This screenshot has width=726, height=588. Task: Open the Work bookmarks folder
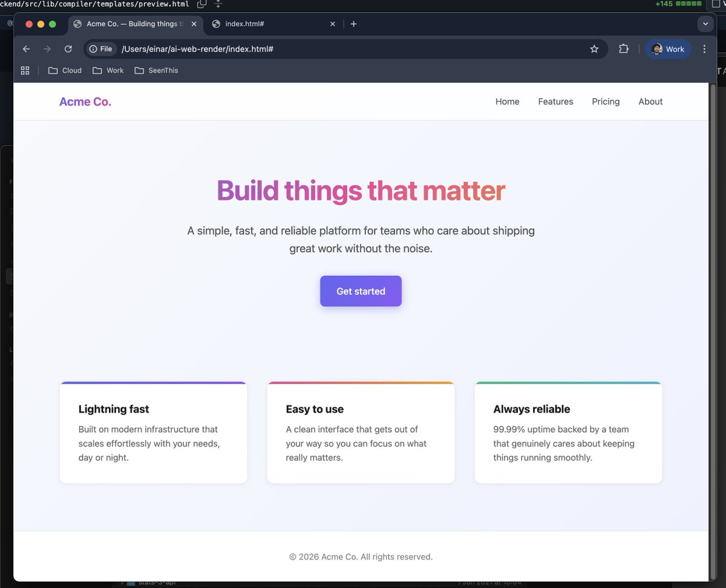(x=108, y=71)
